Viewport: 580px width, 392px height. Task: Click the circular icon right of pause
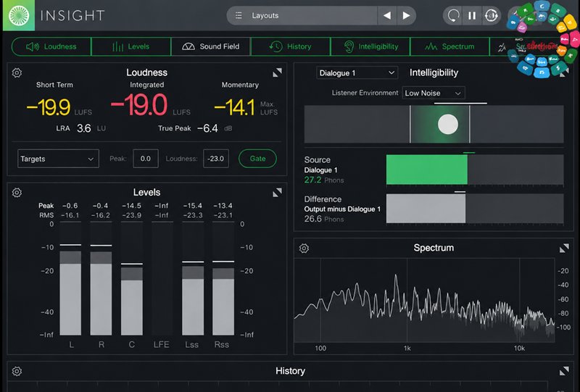coord(492,15)
